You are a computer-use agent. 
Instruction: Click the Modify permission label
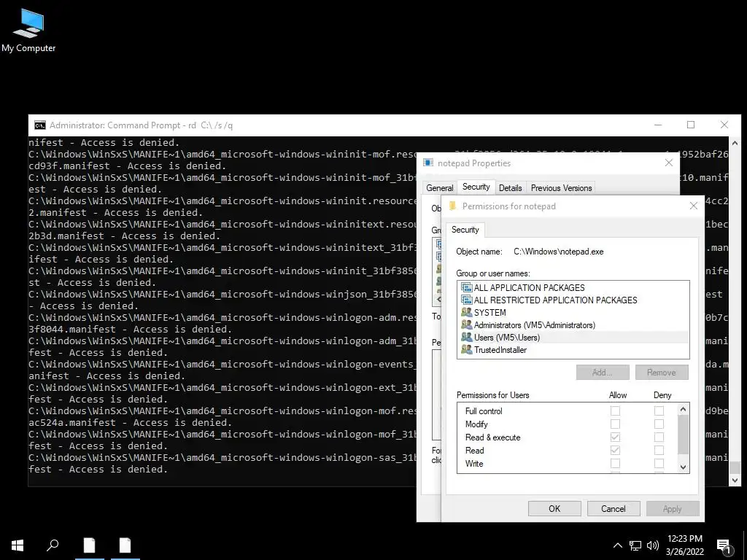(476, 424)
